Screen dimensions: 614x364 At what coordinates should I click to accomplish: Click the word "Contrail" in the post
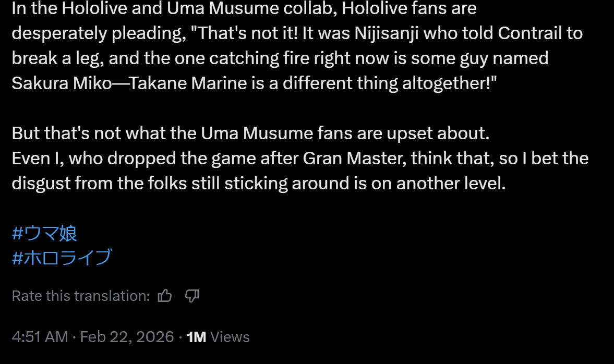(528, 33)
